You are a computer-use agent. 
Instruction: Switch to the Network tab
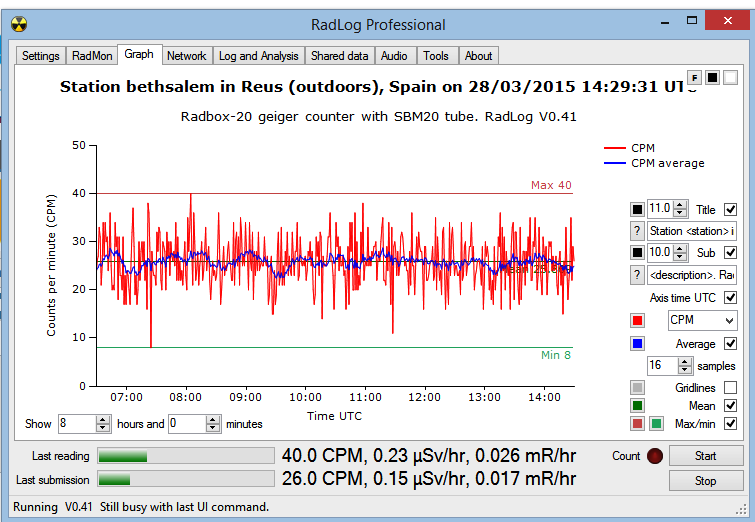pyautogui.click(x=186, y=56)
